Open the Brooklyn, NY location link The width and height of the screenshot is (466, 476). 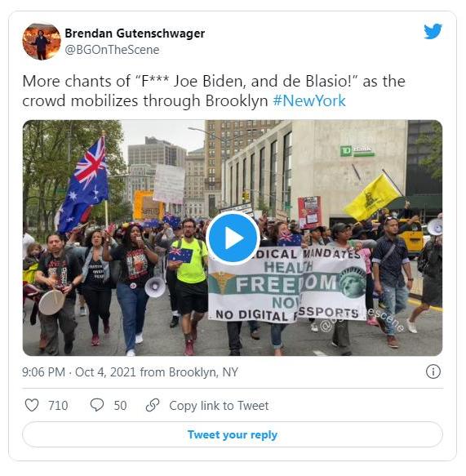203,371
